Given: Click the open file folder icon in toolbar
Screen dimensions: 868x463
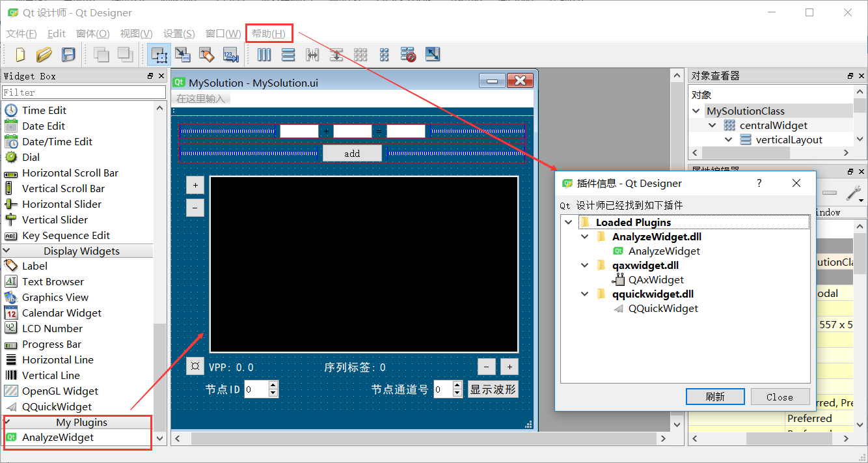Looking at the screenshot, I should click(x=44, y=55).
